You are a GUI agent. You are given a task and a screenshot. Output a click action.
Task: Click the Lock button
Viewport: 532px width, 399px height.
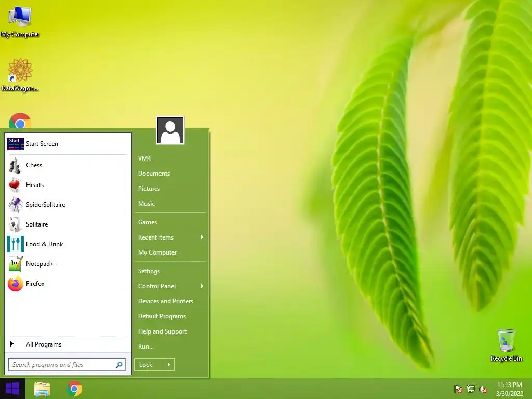pos(149,365)
